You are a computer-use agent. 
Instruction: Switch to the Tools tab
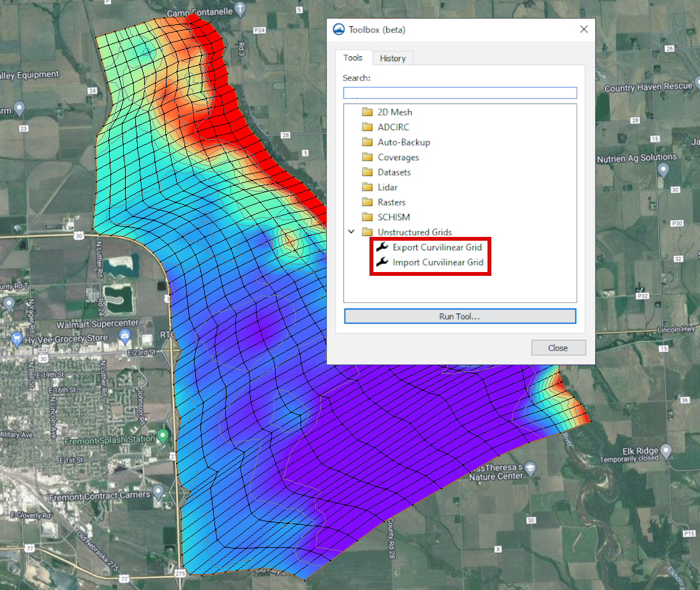354,57
